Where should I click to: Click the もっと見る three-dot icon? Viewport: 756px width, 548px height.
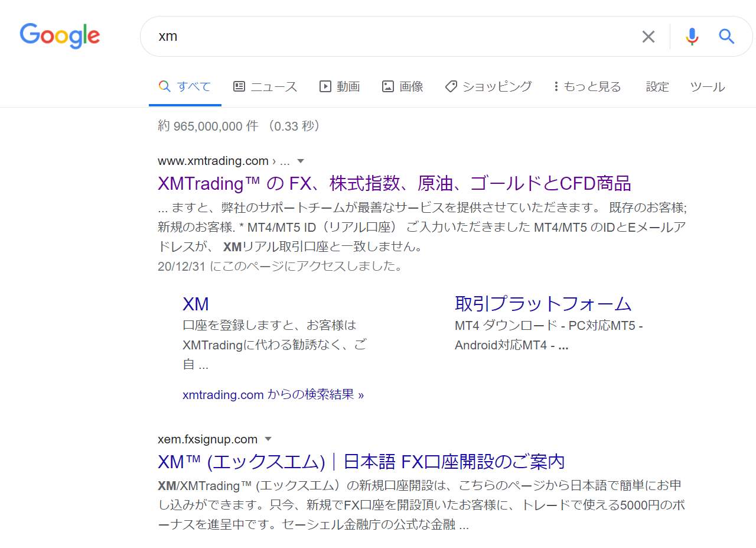555,86
